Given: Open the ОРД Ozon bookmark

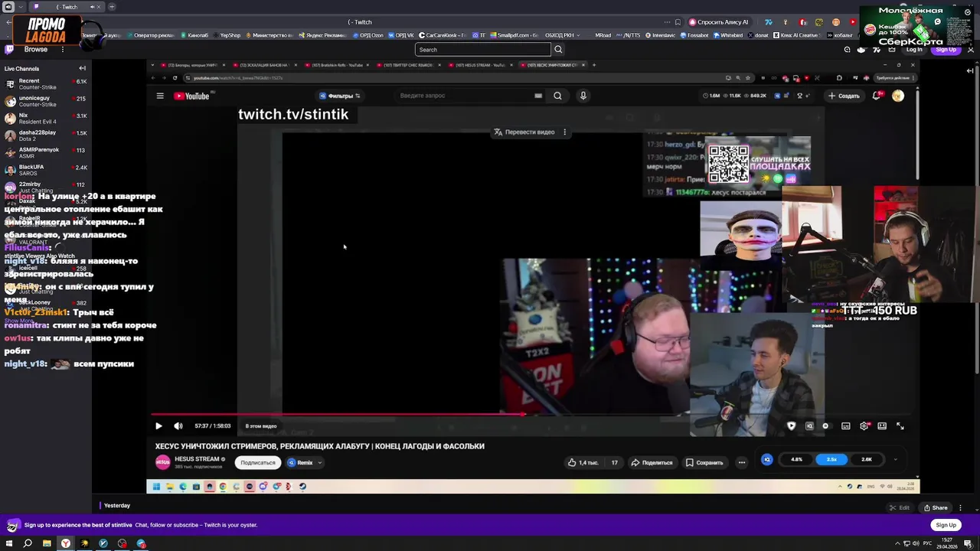Looking at the screenshot, I should [x=367, y=35].
